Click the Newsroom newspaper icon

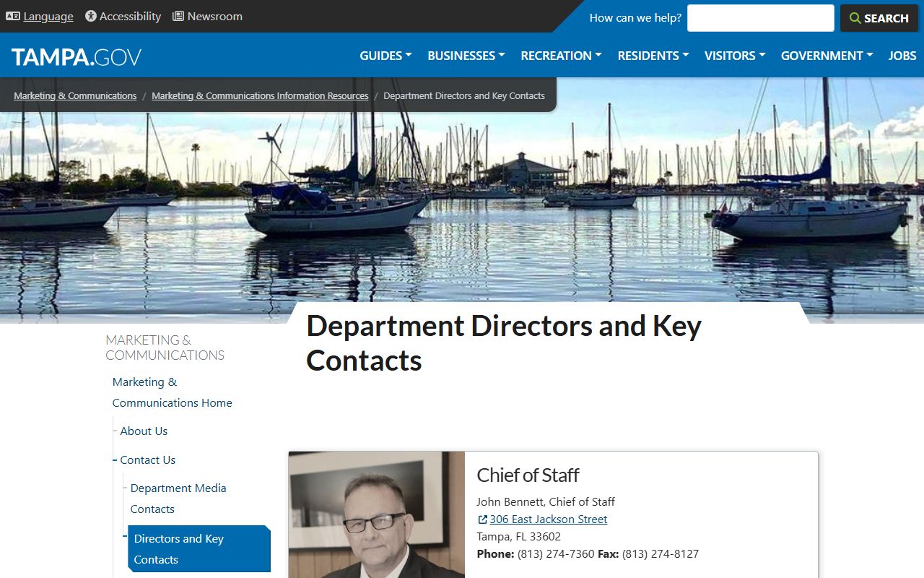click(178, 16)
